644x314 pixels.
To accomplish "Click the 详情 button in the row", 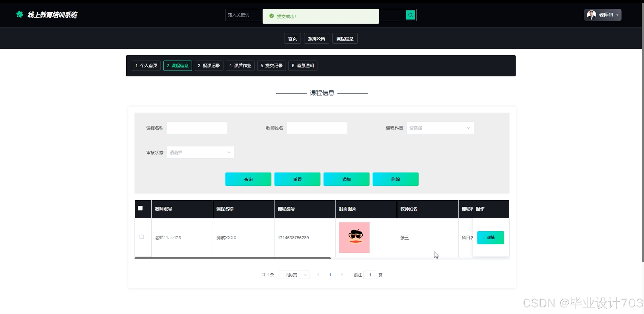I will pos(490,238).
